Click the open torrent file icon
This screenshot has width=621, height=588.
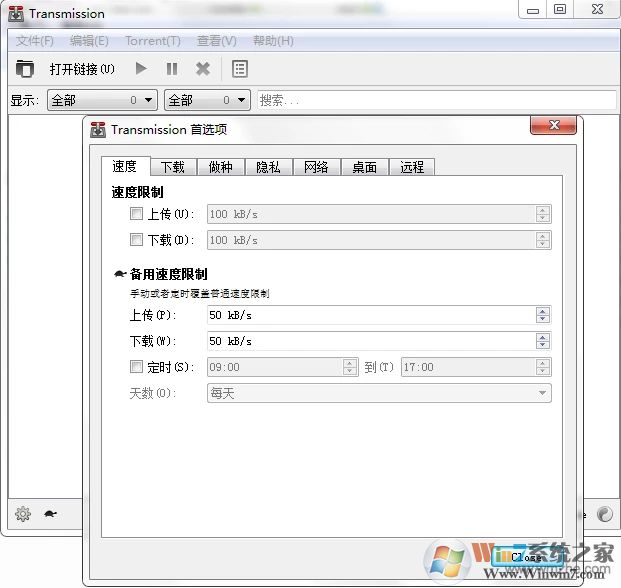click(25, 69)
